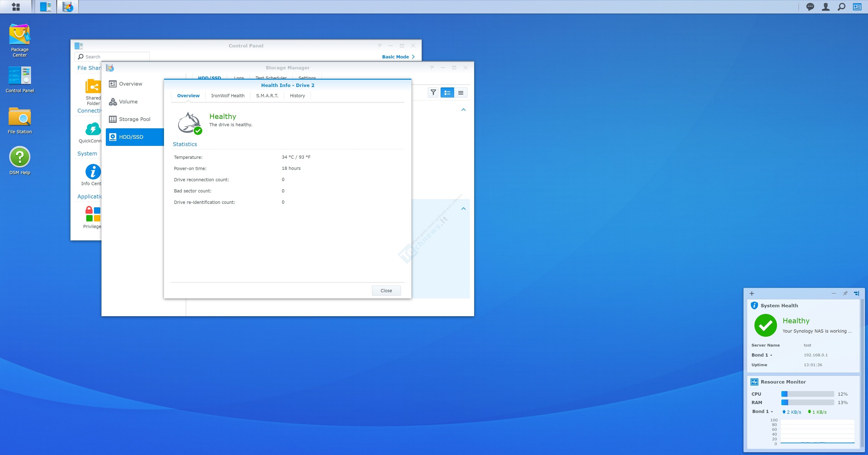Open QuickConnect in Control Panel
This screenshot has width=868, height=455.
[90, 133]
